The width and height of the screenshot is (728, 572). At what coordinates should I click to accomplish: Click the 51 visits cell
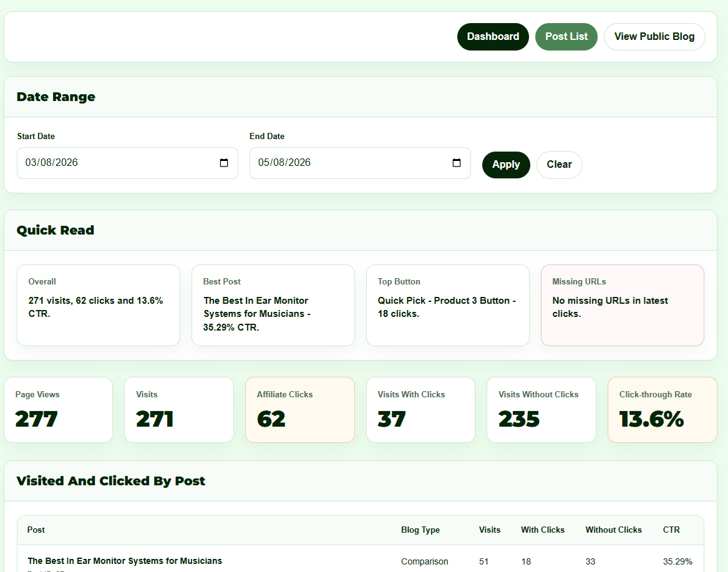point(484,561)
